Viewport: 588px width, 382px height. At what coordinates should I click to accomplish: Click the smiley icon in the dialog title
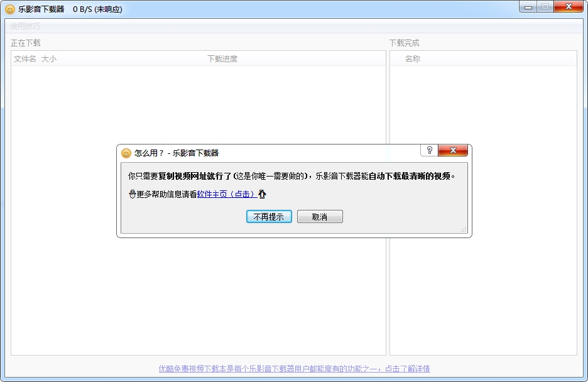(x=126, y=153)
